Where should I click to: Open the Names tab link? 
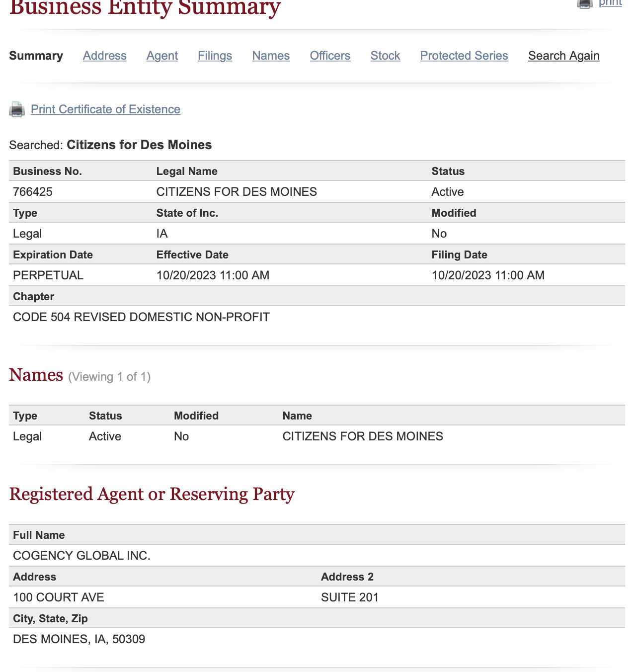(271, 56)
